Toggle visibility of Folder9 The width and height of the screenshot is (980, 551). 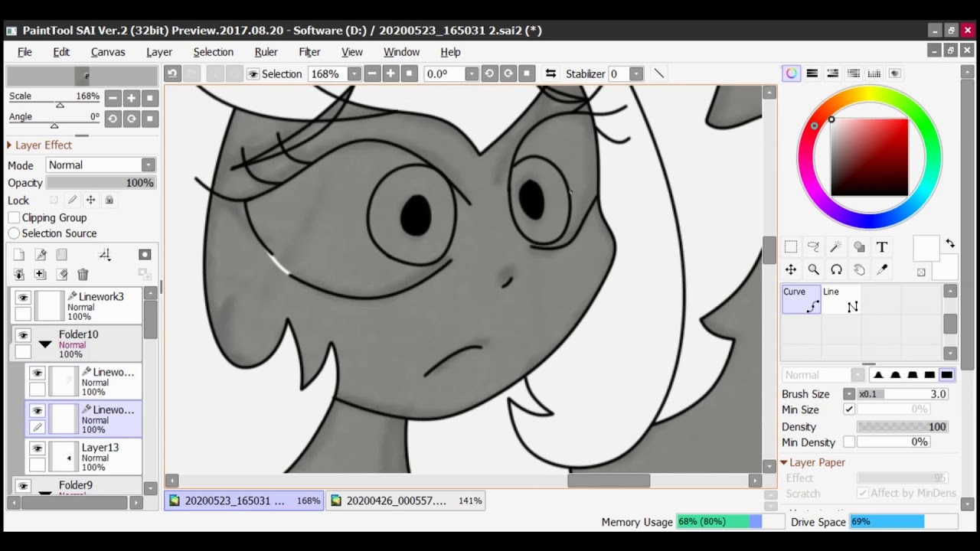tap(23, 486)
